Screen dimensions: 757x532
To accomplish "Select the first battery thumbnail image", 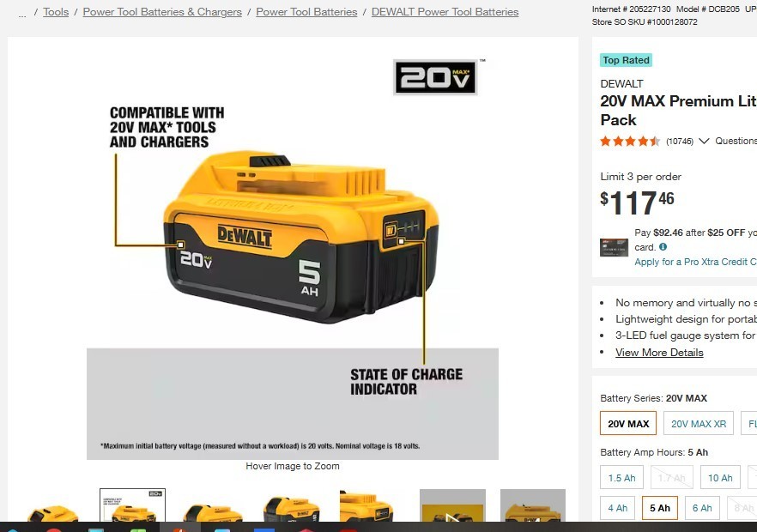I will coord(53,512).
